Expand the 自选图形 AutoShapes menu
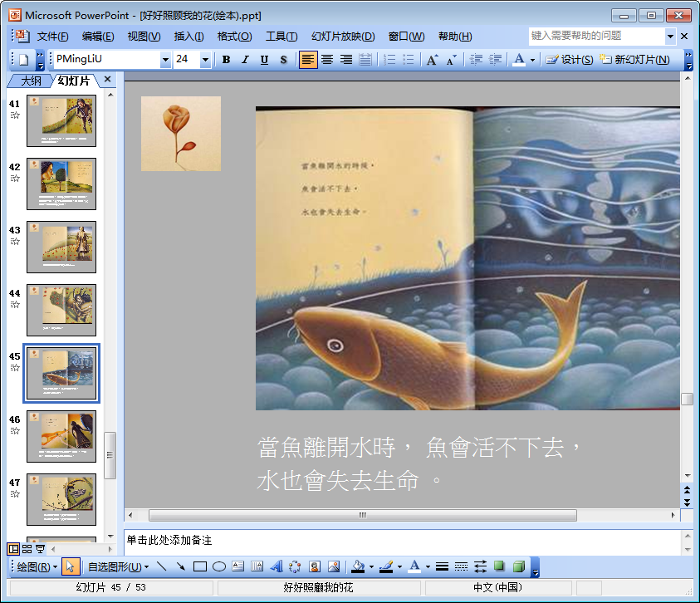The image size is (700, 603). (x=118, y=566)
